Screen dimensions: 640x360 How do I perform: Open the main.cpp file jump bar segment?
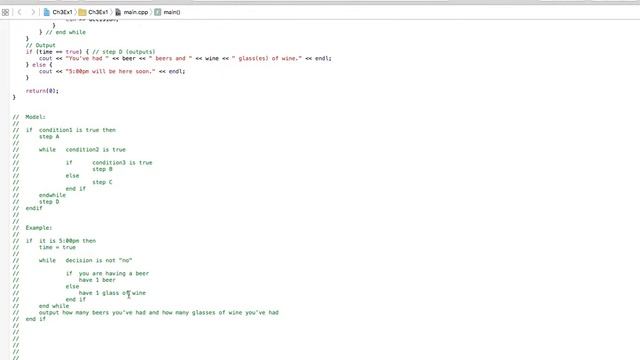point(131,12)
